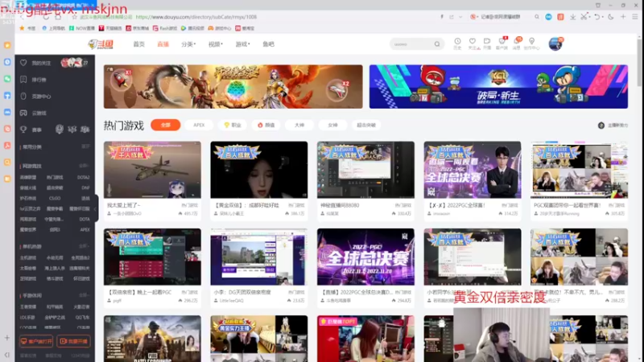Open the PUBG Battlegrounds stream thumbnail
This screenshot has height=362, width=644.
(152, 339)
